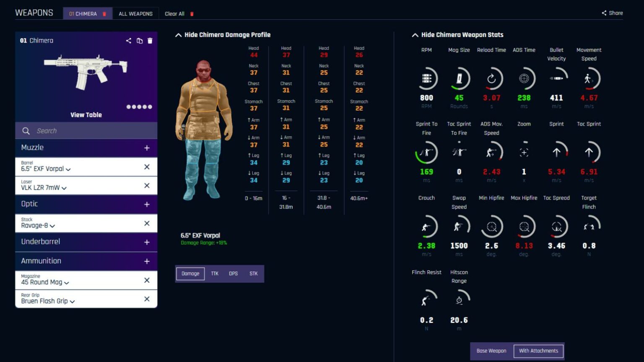Duplicate the Chimera loadout with copy icon
The height and width of the screenshot is (362, 644).
pyautogui.click(x=140, y=41)
